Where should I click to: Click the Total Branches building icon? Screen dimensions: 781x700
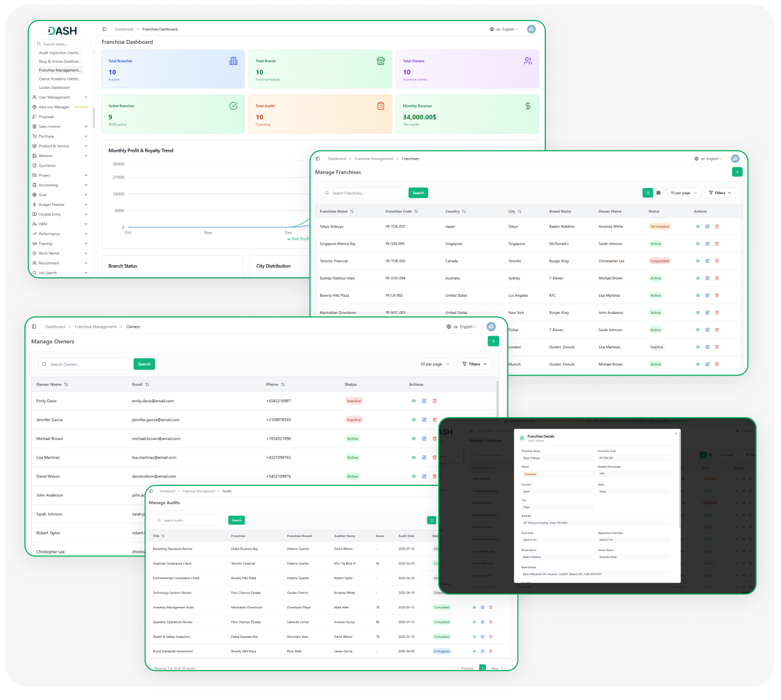click(x=234, y=61)
